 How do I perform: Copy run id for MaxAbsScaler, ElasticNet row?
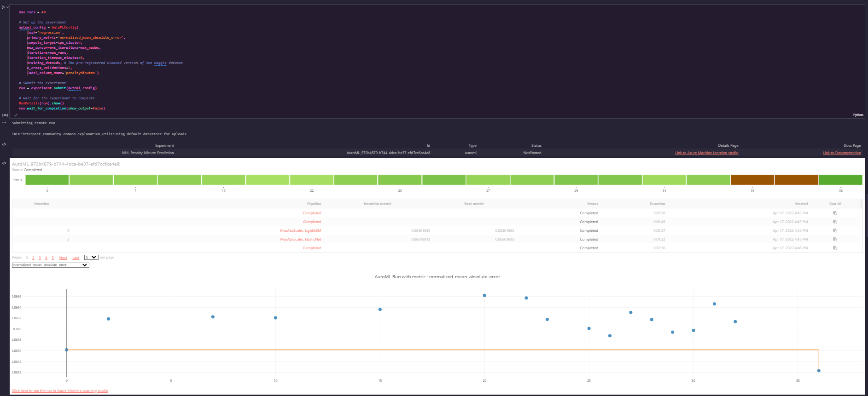[835, 239]
